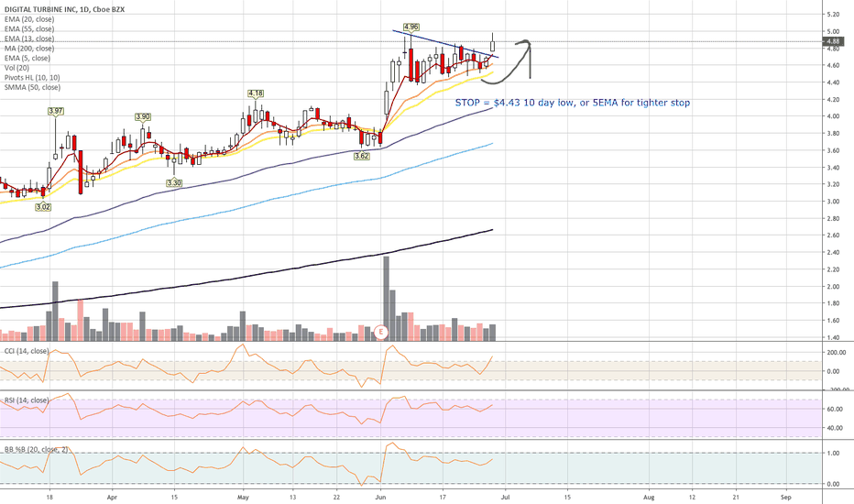Click the 200.00 value on CCI axis
Image resolution: width=854 pixels, height=504 pixels.
836,353
